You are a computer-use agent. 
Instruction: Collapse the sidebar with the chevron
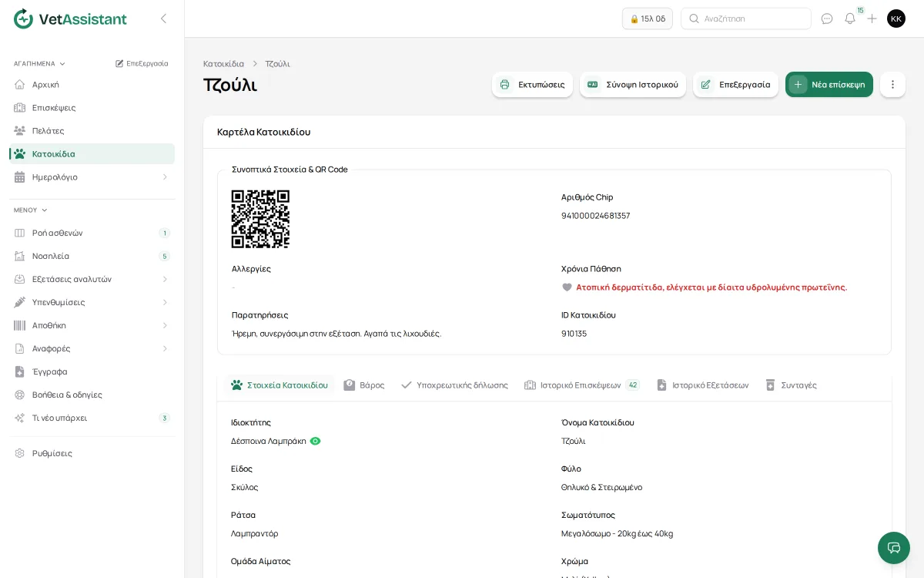click(163, 18)
